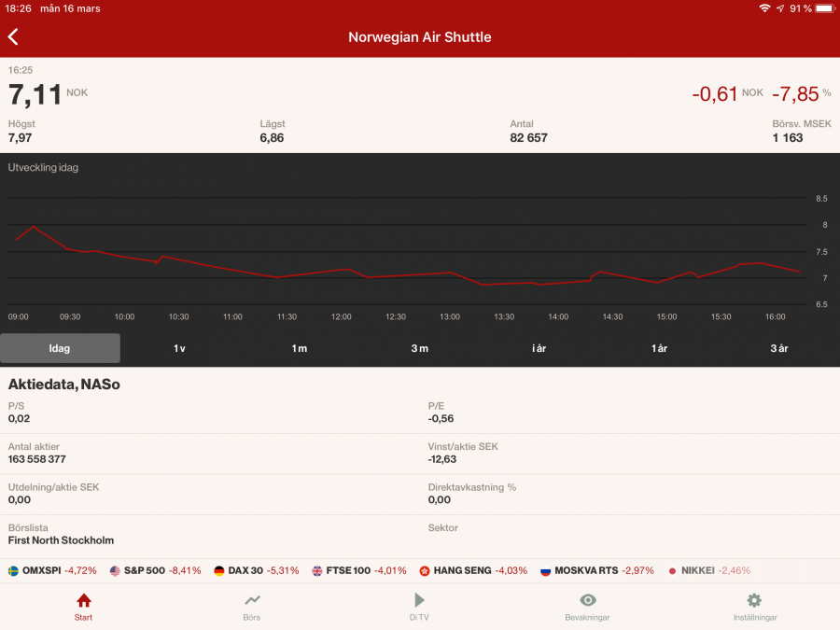Screen dimensions: 840x630
Task: Switch chart to 3 m range
Action: tap(420, 348)
